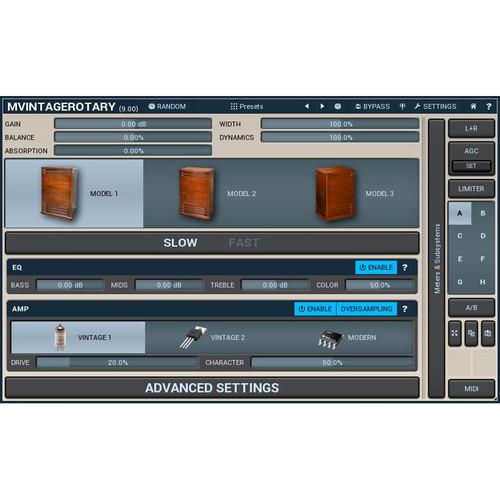The height and width of the screenshot is (500, 500).
Task: Open the Amp section help
Action: click(x=405, y=309)
